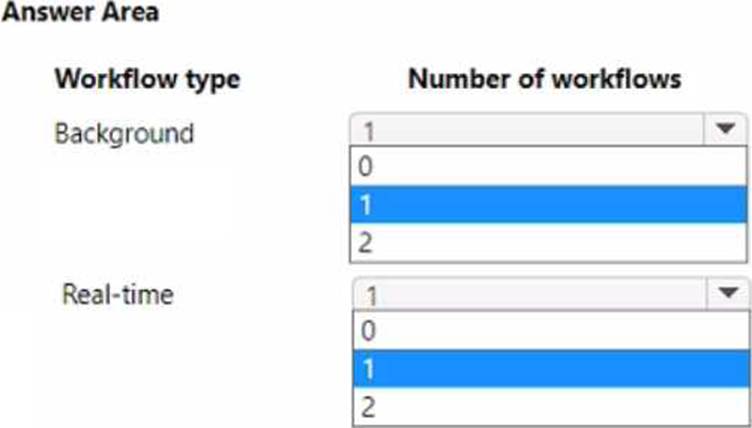Screen dimensions: 752x428
Task: Pick 2 in the Background workflows list
Action: 548,244
